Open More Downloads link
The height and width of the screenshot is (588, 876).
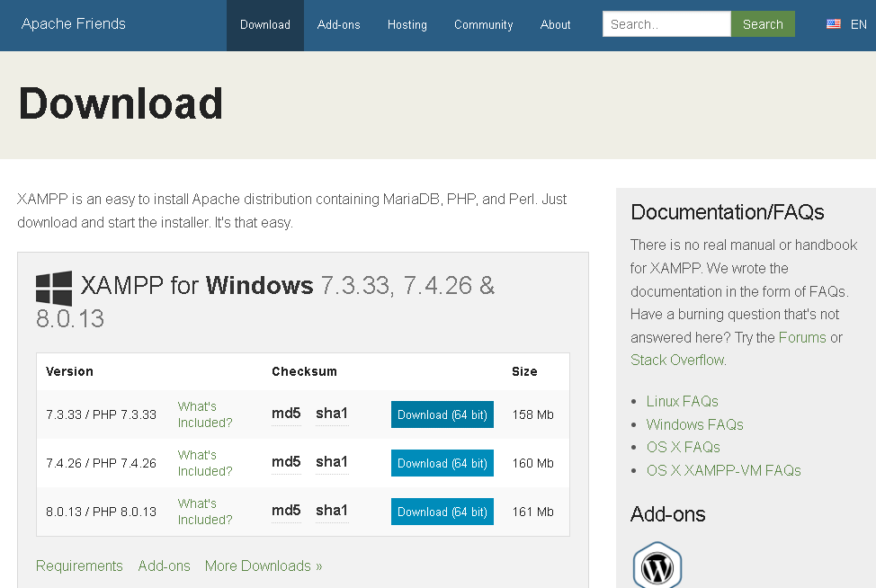click(x=264, y=566)
